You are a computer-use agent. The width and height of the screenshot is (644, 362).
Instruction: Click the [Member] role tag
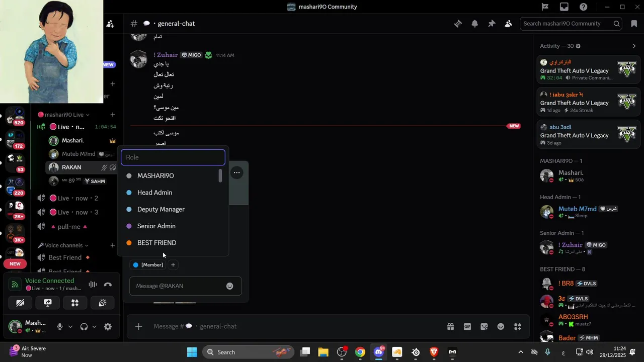coord(148,265)
